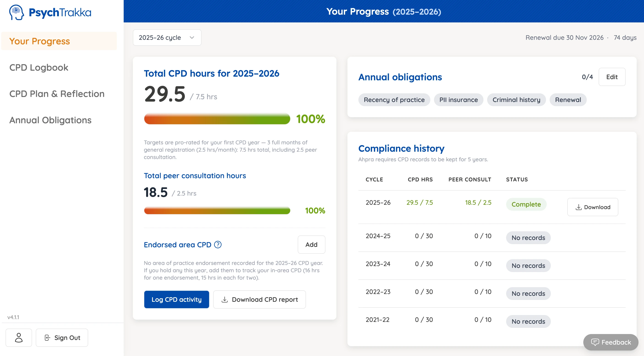Click the No records badge for 2024-25
This screenshot has height=356, width=644.
(x=528, y=237)
